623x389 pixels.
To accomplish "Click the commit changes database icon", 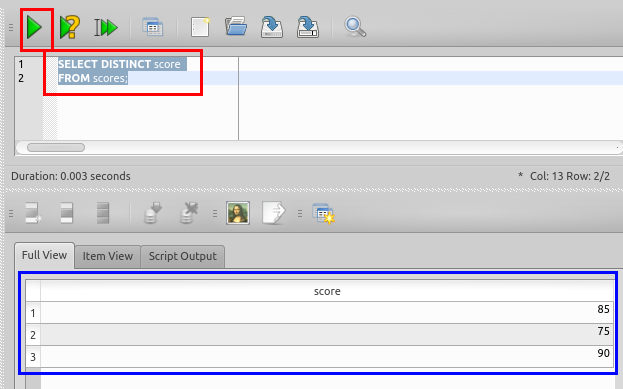I will 153,213.
